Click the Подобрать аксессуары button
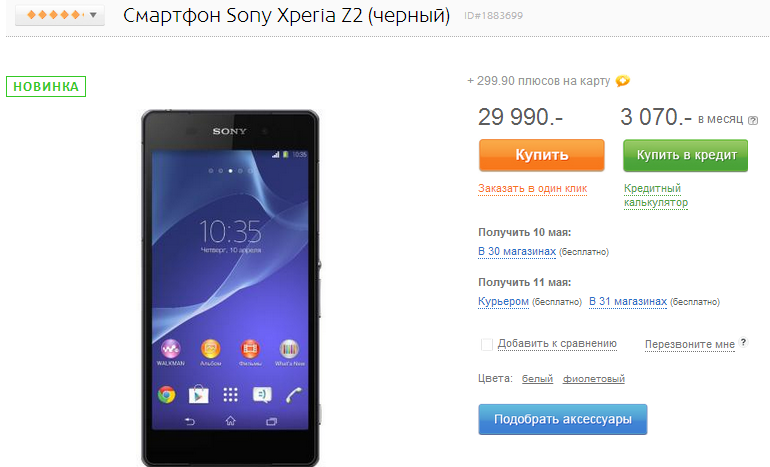 click(x=563, y=419)
